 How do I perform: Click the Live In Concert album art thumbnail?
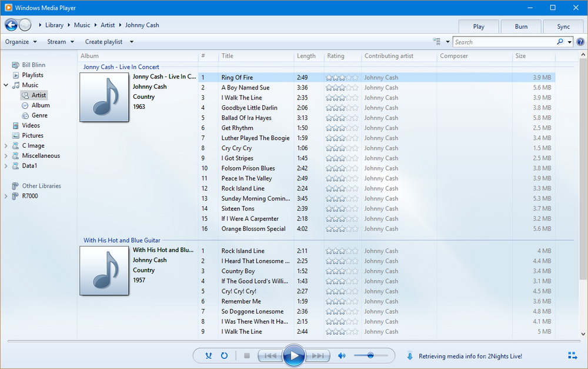click(104, 97)
